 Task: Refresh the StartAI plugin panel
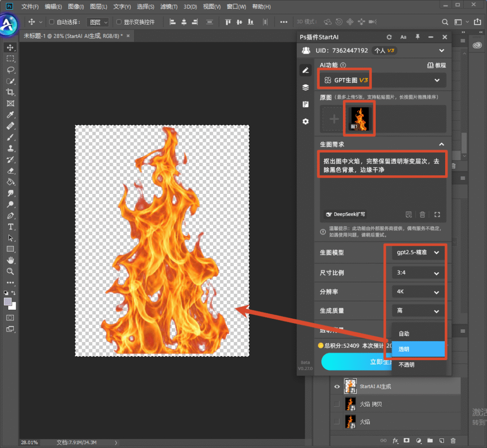pos(389,37)
